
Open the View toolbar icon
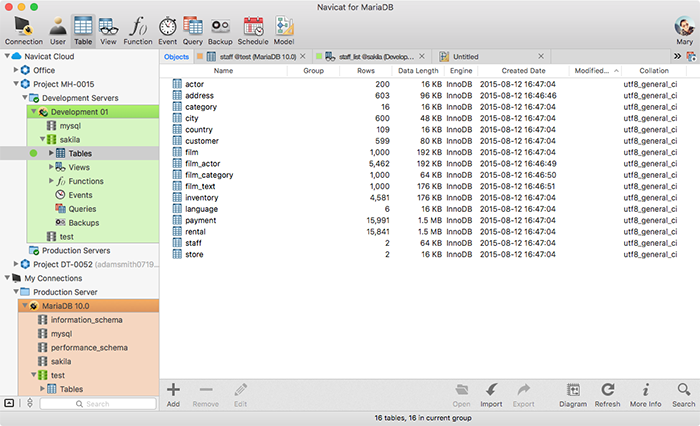(x=108, y=30)
